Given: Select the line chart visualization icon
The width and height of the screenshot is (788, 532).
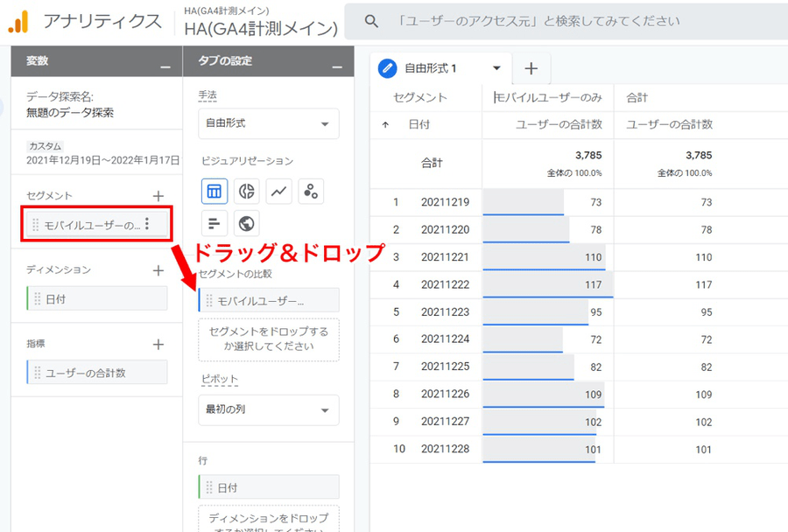Looking at the screenshot, I should tap(278, 191).
